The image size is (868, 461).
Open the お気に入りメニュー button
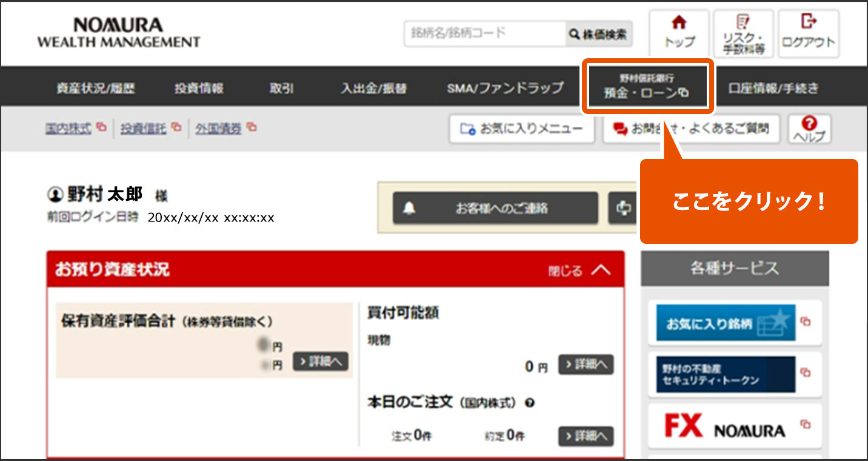(x=521, y=129)
